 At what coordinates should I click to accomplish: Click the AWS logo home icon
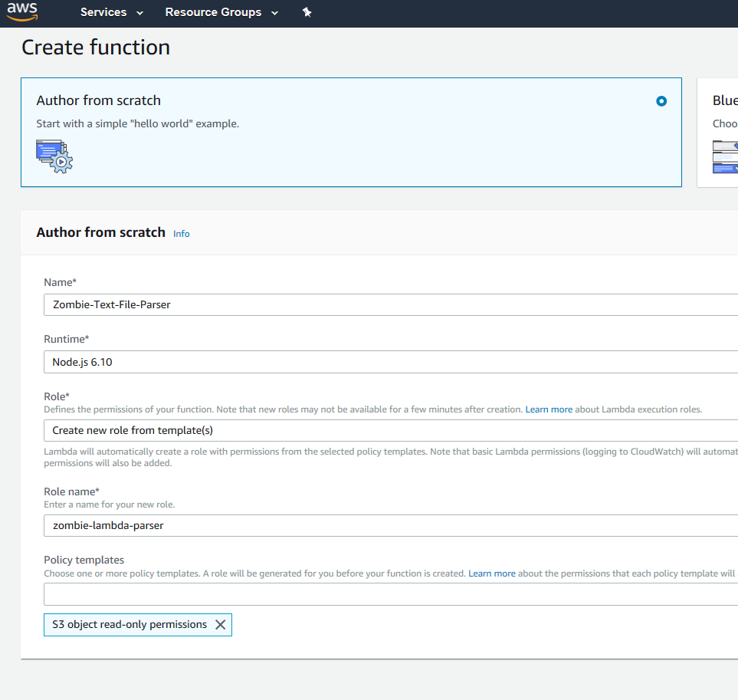pos(22,12)
